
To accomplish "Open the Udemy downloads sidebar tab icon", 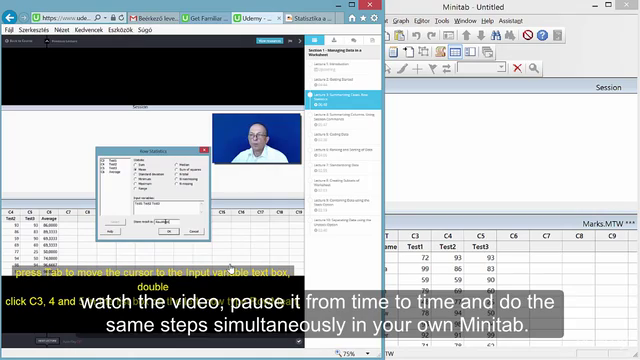I will 334,40.
